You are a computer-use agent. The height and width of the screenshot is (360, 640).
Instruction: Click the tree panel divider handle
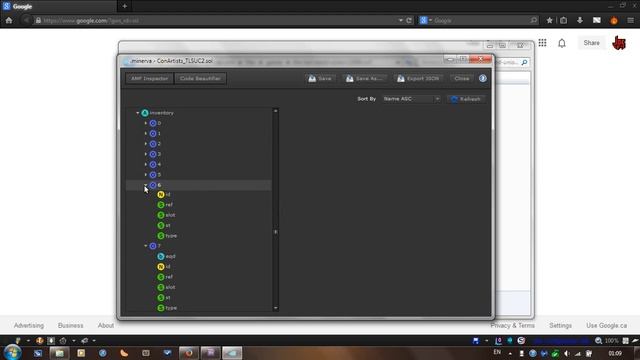coord(276,232)
